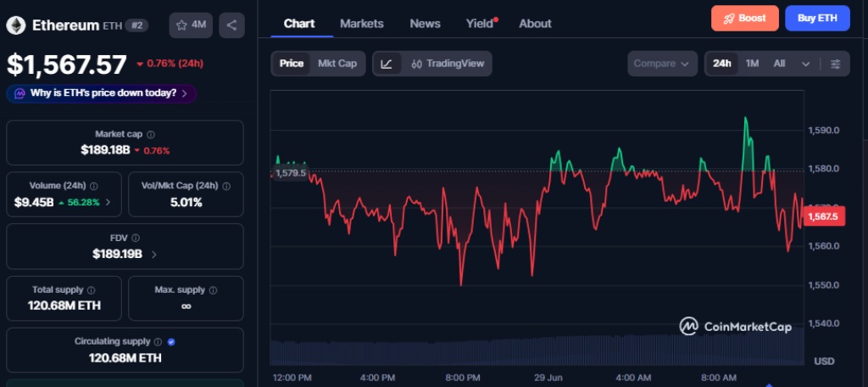The width and height of the screenshot is (868, 387).
Task: Click the rocket Boost button
Action: coord(744,19)
